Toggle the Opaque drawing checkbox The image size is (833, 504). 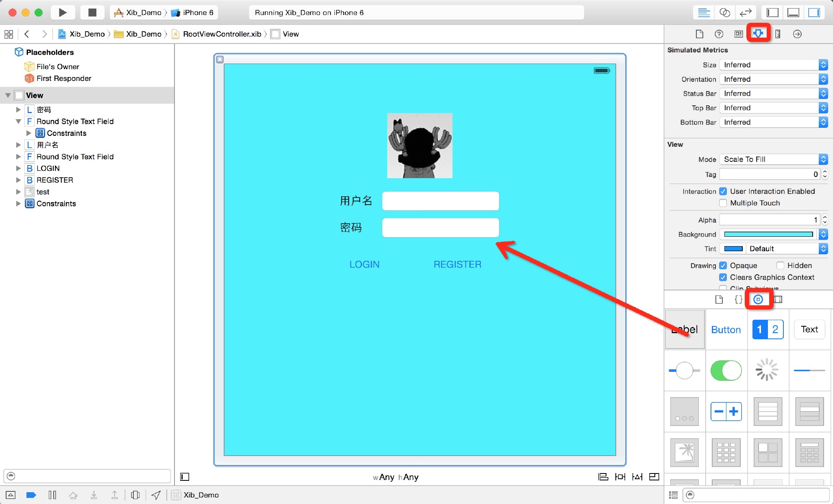tap(723, 266)
